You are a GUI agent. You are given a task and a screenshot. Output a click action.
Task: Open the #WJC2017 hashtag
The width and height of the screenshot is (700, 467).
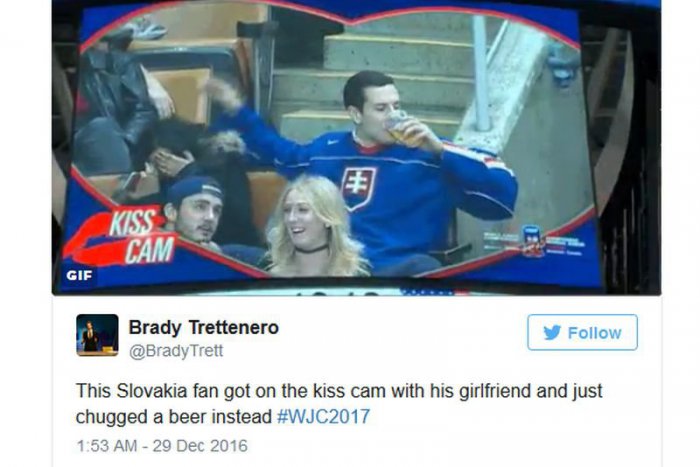(323, 417)
